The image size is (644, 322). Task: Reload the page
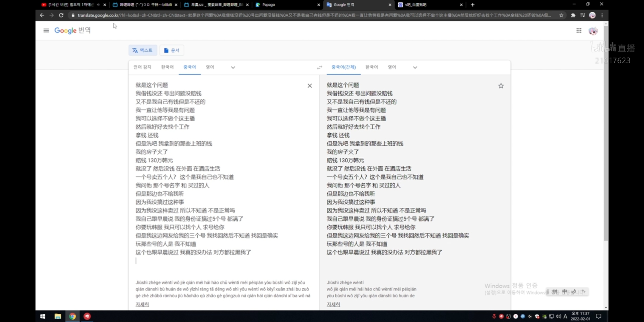pyautogui.click(x=61, y=15)
